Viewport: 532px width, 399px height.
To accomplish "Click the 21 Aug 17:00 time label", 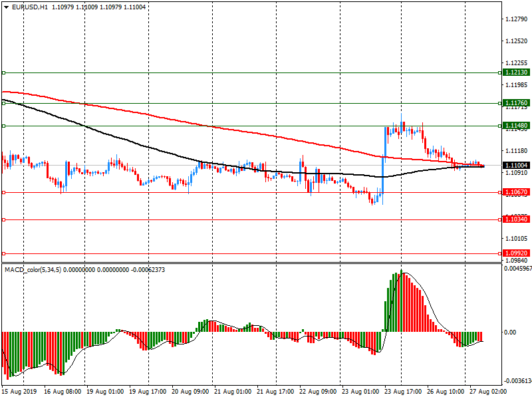I will [275, 392].
